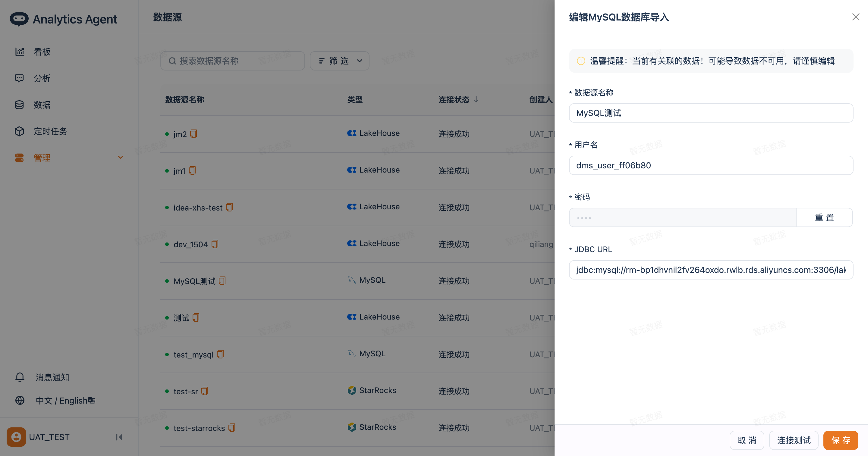Image resolution: width=868 pixels, height=456 pixels.
Task: Click the MySQL icon in test_mysql row
Action: (x=352, y=354)
